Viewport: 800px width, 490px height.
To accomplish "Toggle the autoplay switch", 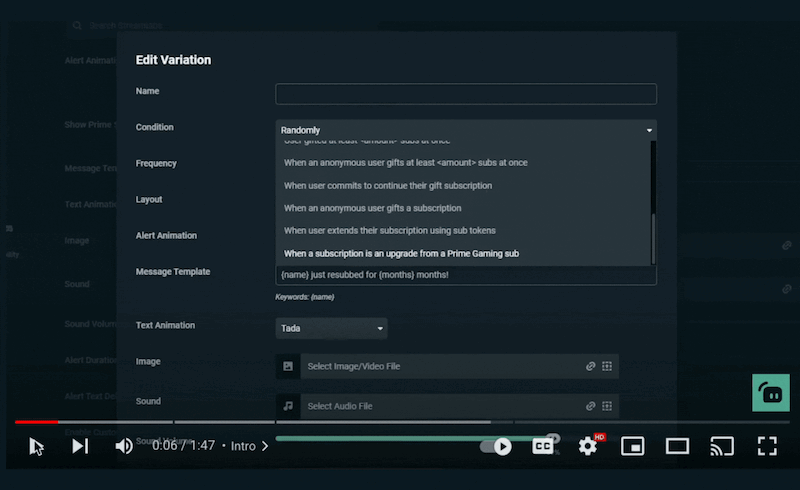I will pos(496,447).
